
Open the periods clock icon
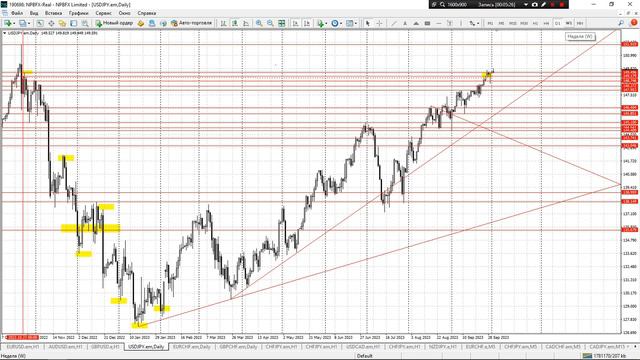[335, 23]
